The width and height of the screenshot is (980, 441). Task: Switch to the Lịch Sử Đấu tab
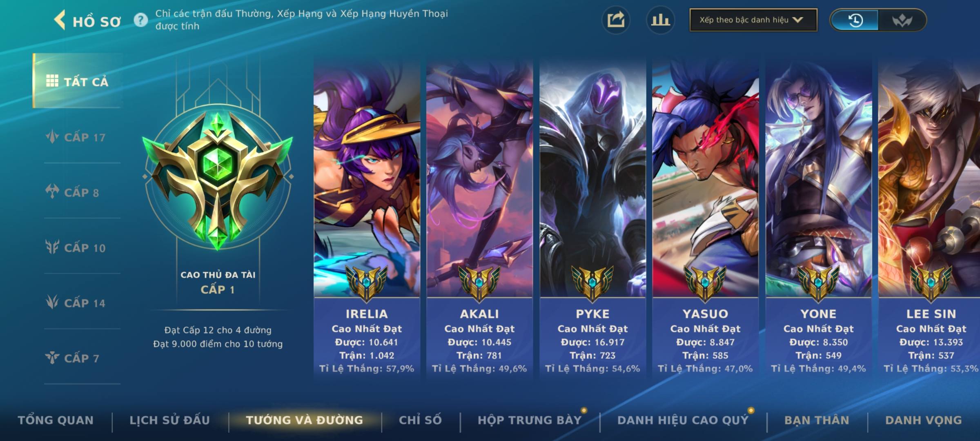tap(169, 420)
